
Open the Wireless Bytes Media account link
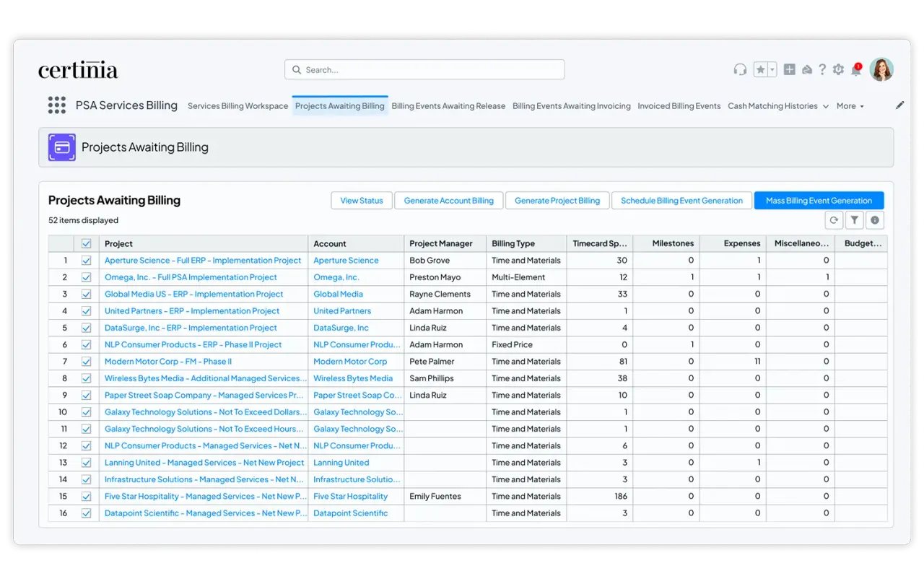coord(353,378)
